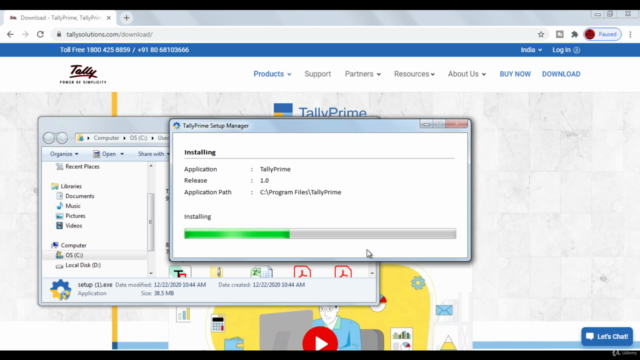This screenshot has height=360, width=640.
Task: Select Videos library
Action: pos(73,225)
